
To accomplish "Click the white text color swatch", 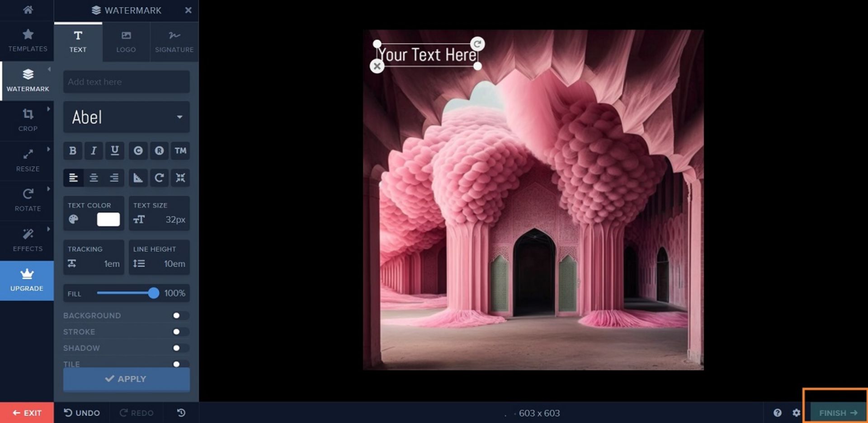I will click(x=108, y=220).
